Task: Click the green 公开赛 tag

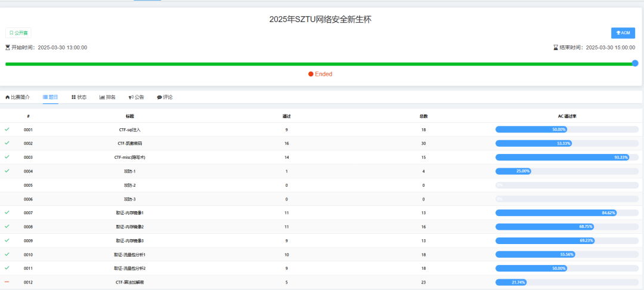Action: coord(18,33)
